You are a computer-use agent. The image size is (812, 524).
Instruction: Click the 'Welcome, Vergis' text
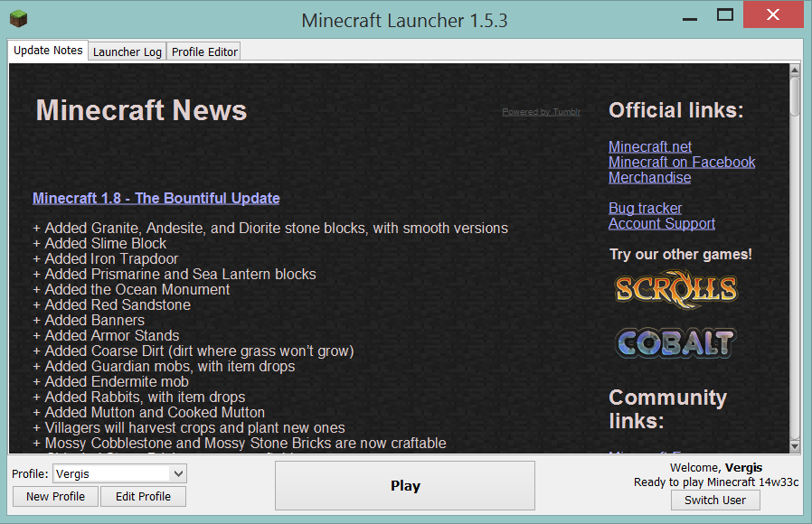715,468
